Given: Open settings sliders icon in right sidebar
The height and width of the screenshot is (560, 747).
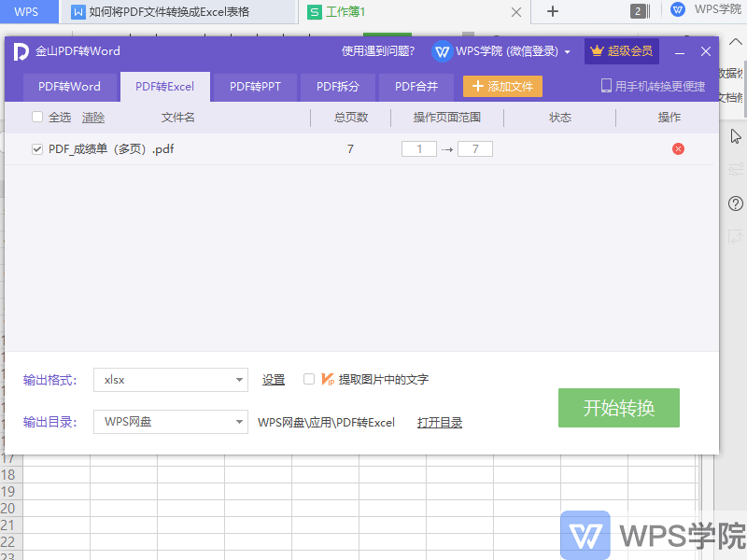Looking at the screenshot, I should click(736, 170).
